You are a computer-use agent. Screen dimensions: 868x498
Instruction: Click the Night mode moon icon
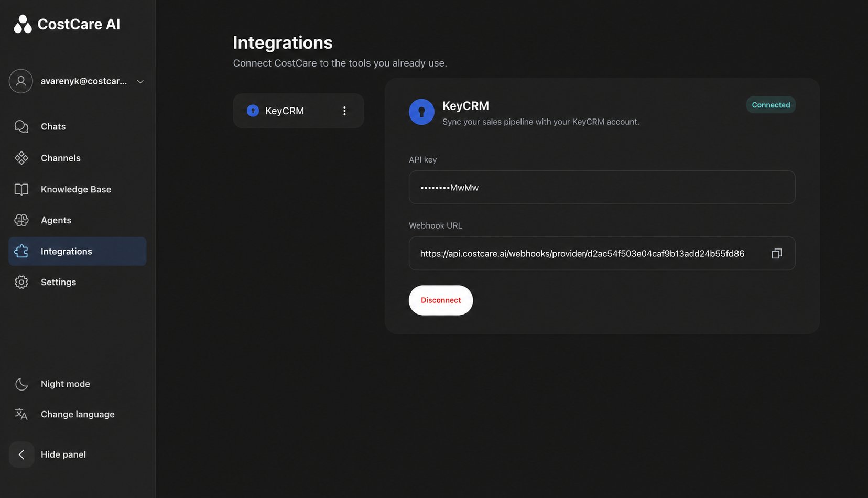[x=21, y=384]
